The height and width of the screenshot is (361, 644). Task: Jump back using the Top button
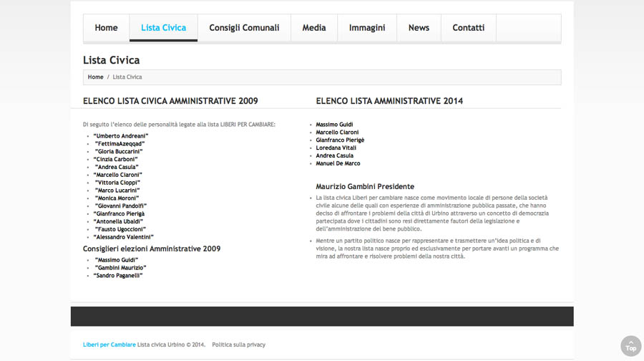(x=631, y=346)
